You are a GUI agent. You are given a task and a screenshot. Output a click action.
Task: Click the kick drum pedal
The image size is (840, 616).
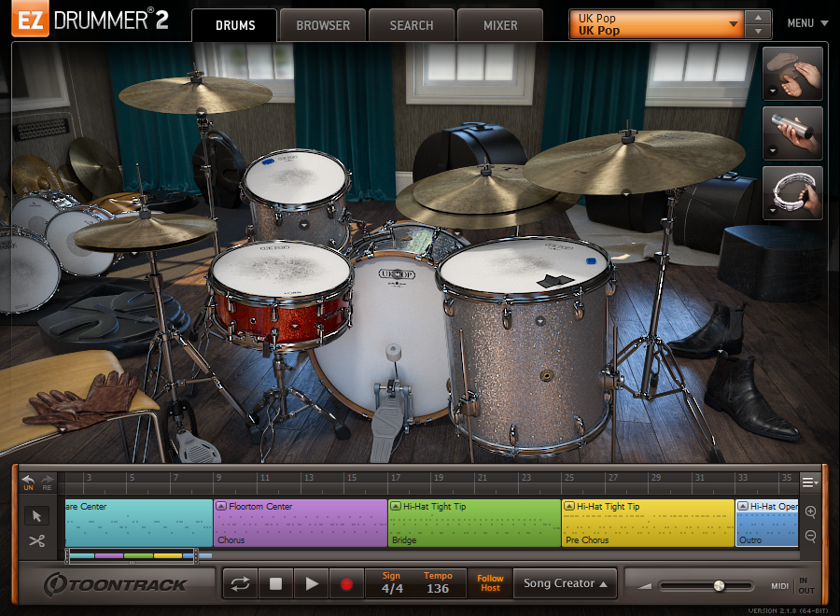click(386, 423)
